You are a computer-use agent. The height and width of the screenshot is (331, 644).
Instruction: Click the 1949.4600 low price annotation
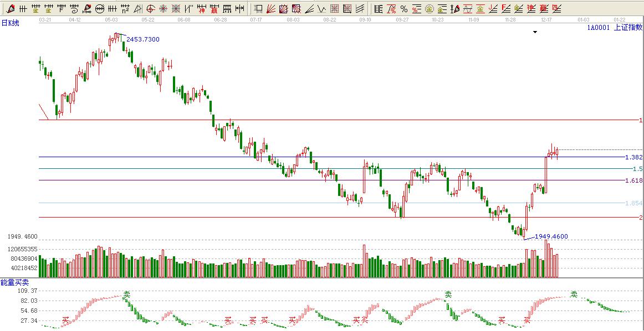pyautogui.click(x=551, y=236)
